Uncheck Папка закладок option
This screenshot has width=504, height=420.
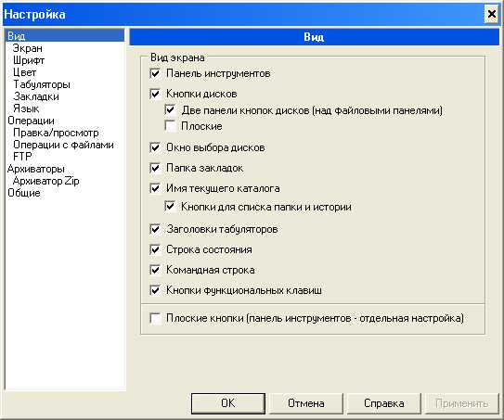(x=155, y=168)
